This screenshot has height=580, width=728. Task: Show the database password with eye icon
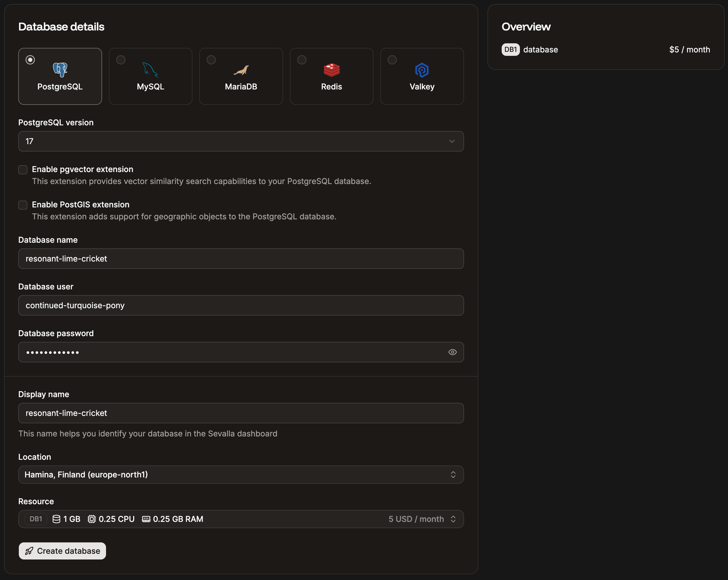pos(452,352)
